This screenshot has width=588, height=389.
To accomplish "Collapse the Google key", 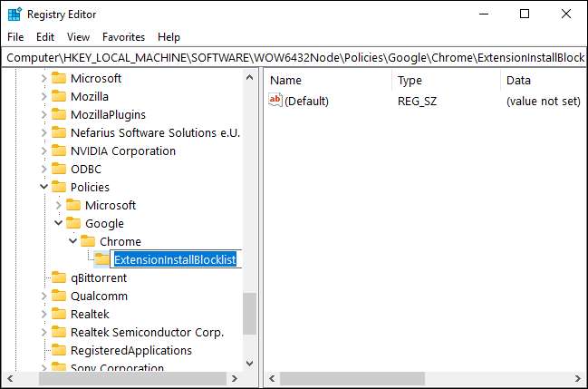I will tap(58, 223).
